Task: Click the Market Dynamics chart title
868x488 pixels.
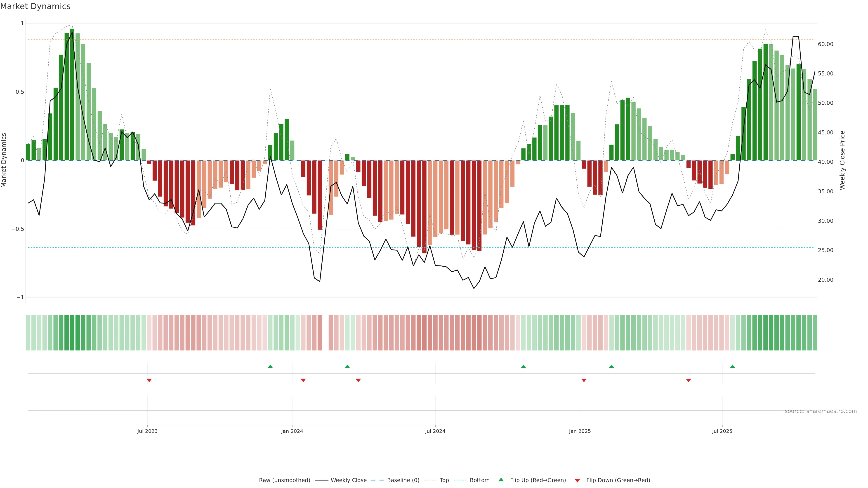Action: pos(35,6)
